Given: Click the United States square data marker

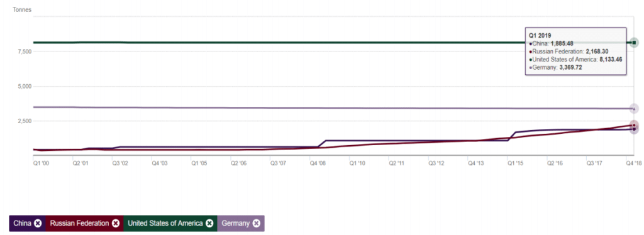Looking at the screenshot, I should click(634, 43).
